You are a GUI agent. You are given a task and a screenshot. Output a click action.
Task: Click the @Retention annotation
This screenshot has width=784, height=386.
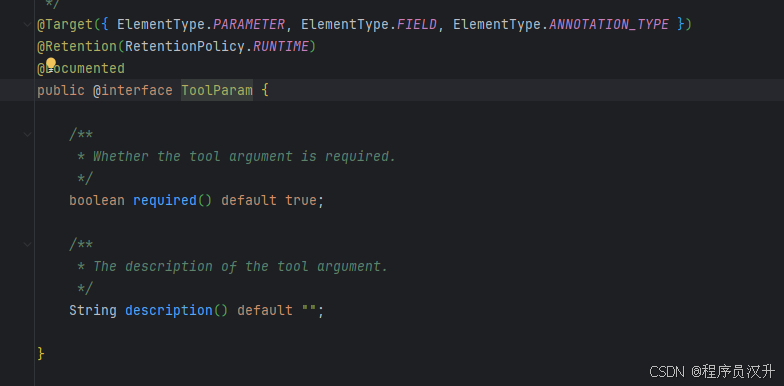pyautogui.click(x=77, y=46)
